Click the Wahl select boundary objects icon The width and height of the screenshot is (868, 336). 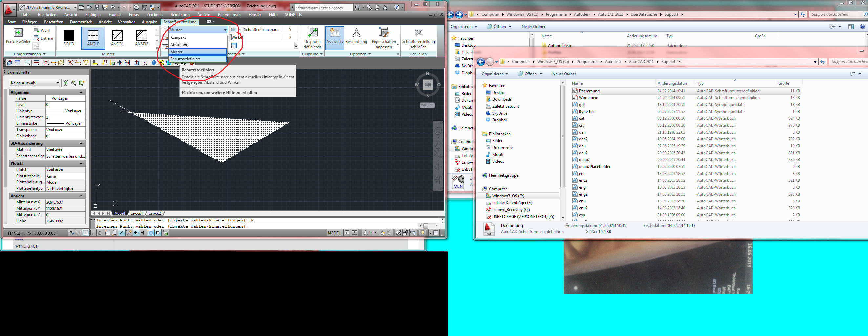[36, 30]
